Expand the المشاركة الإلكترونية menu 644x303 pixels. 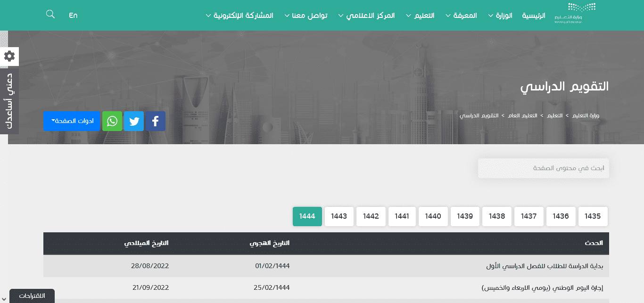coord(239,16)
